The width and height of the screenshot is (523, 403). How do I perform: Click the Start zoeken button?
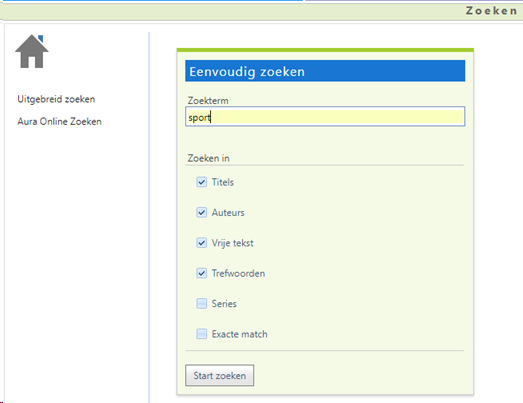click(219, 375)
